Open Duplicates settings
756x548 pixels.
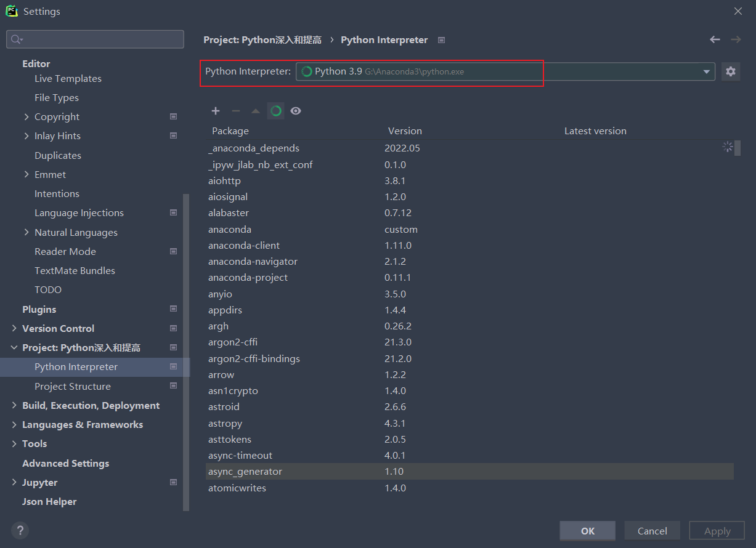58,155
